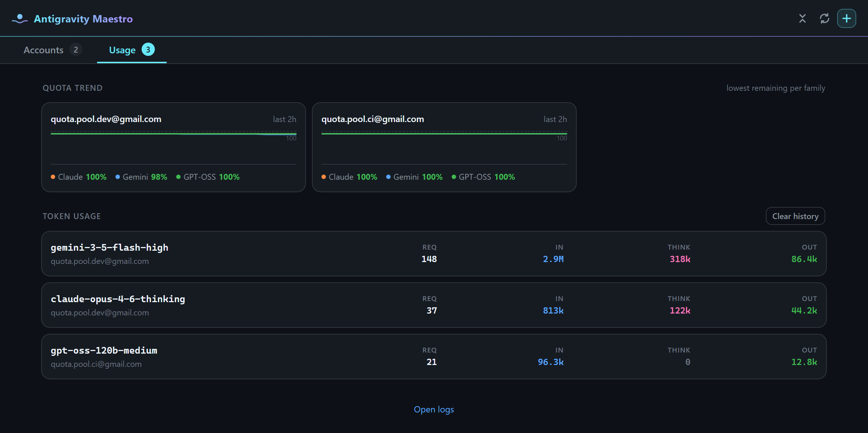This screenshot has height=433, width=868.
Task: Click the TOKEN USAGE section heading
Action: tap(72, 217)
